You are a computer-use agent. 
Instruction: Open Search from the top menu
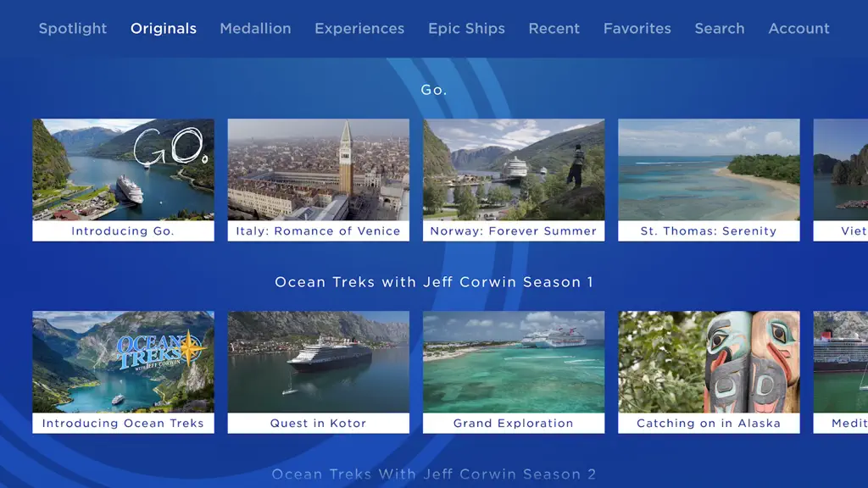tap(719, 29)
